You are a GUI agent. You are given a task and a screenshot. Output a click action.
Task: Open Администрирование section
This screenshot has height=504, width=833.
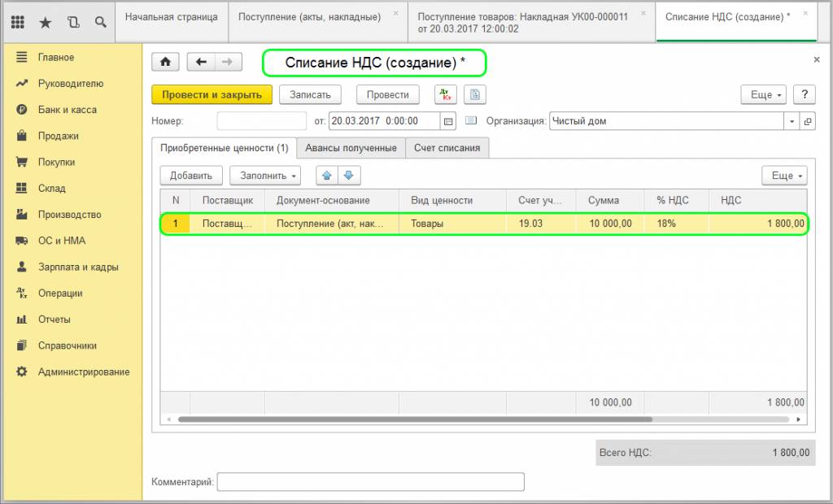(84, 371)
